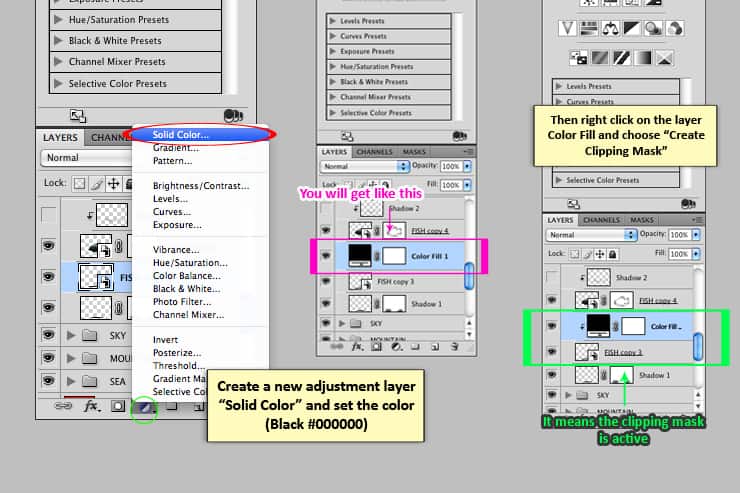Click the add layer mask icon in left panel
The height and width of the screenshot is (493, 740).
[x=119, y=407]
